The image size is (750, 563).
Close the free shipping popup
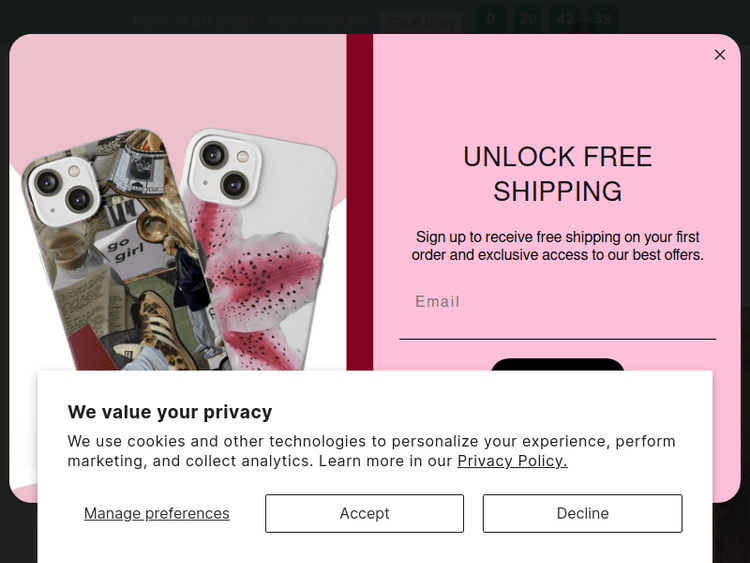coord(720,55)
